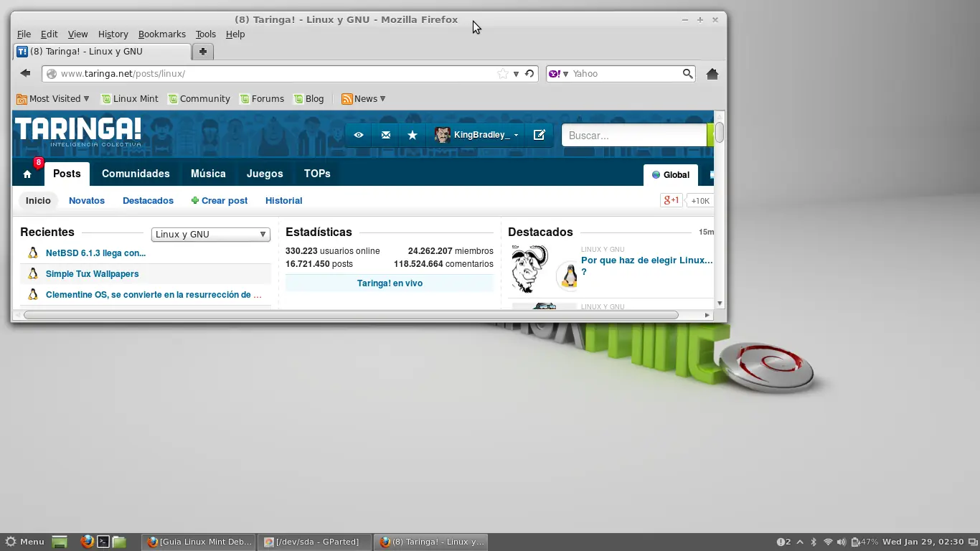This screenshot has height=551, width=980.
Task: Open the Mint Menu button
Action: [x=24, y=542]
